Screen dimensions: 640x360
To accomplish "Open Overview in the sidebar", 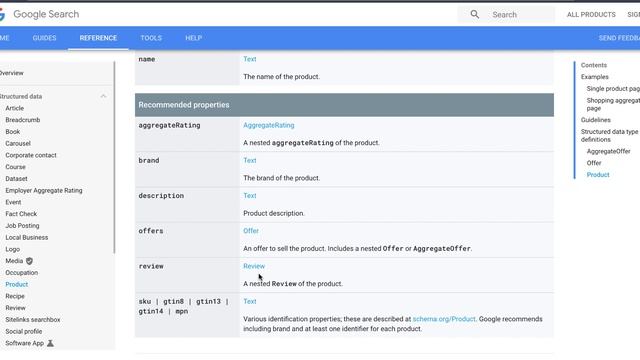I will 11,73.
